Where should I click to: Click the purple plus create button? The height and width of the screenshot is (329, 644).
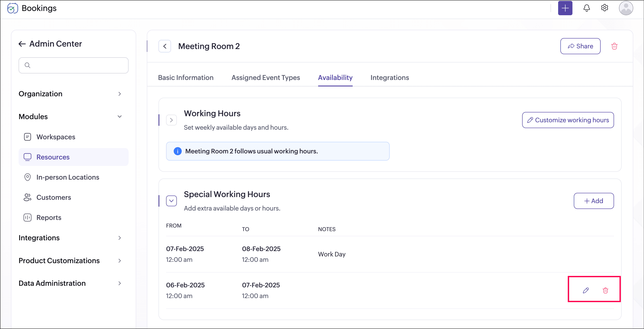click(x=565, y=8)
